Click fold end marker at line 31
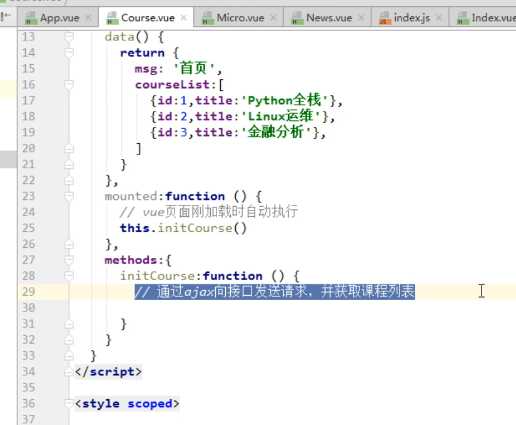 (69, 324)
